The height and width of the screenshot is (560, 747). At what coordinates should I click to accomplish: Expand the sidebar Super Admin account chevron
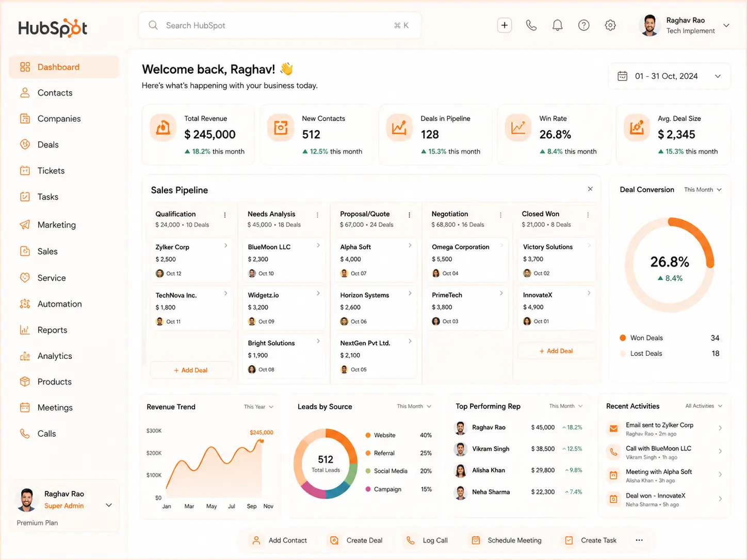(109, 505)
